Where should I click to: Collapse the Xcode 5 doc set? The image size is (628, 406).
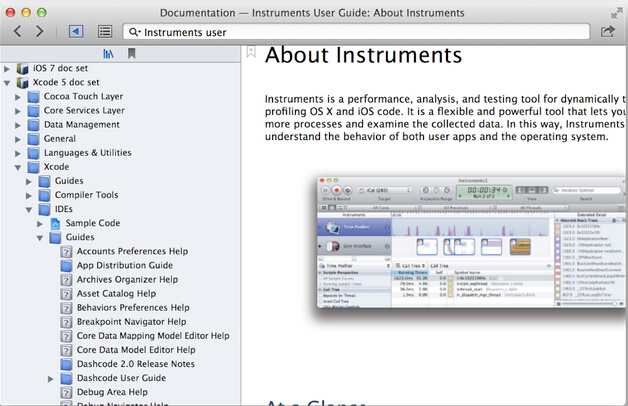[x=8, y=82]
